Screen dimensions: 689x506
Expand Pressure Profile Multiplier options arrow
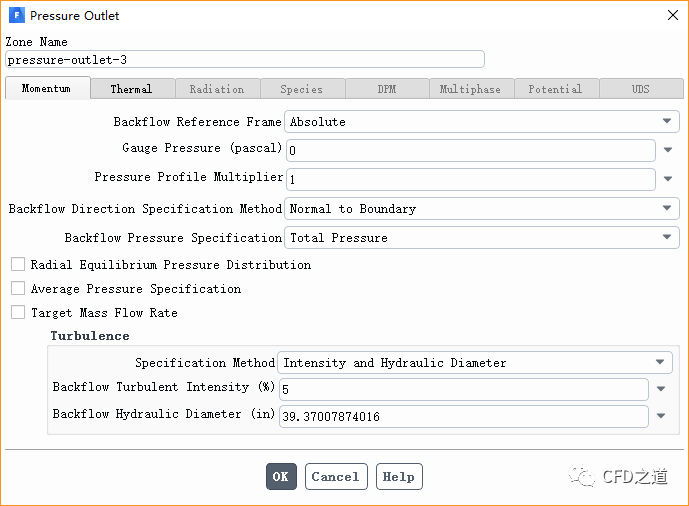(x=668, y=180)
